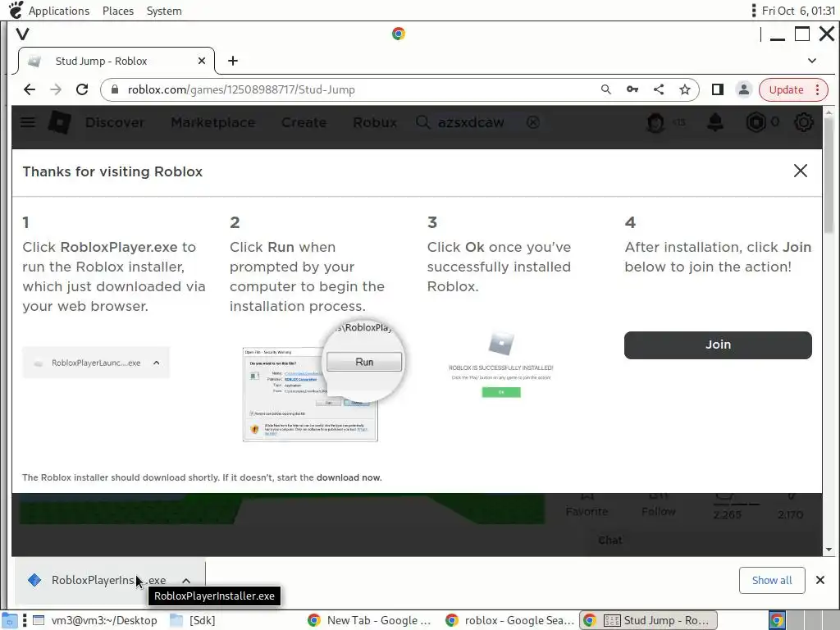This screenshot has height=630, width=840.
Task: Close the Stud Jump - Roblox tab
Action: (202, 61)
